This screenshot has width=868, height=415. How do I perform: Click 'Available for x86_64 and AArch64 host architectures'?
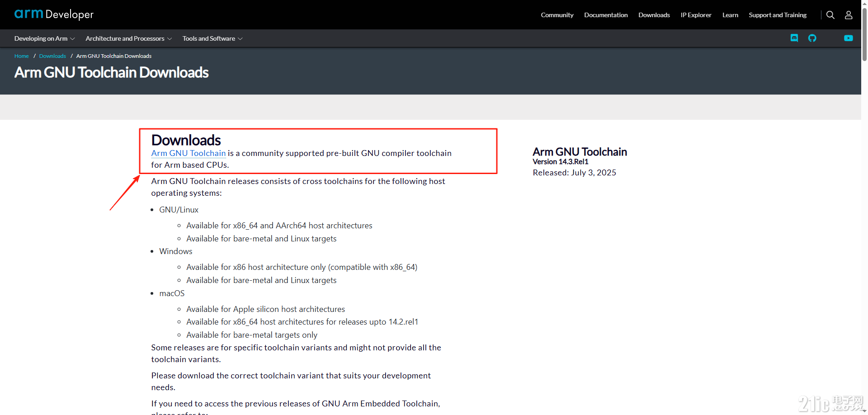(x=279, y=226)
